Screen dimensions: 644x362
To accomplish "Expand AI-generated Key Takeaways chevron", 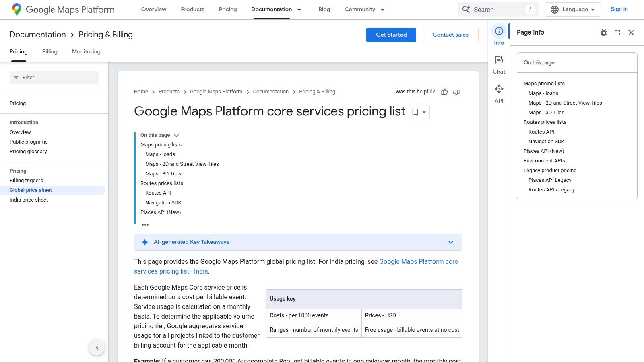I will [451, 242].
